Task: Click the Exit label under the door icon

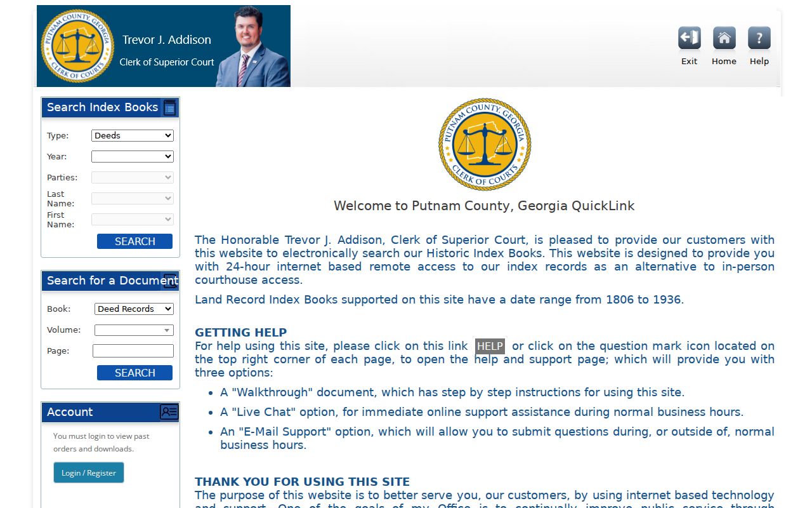Action: click(x=689, y=62)
